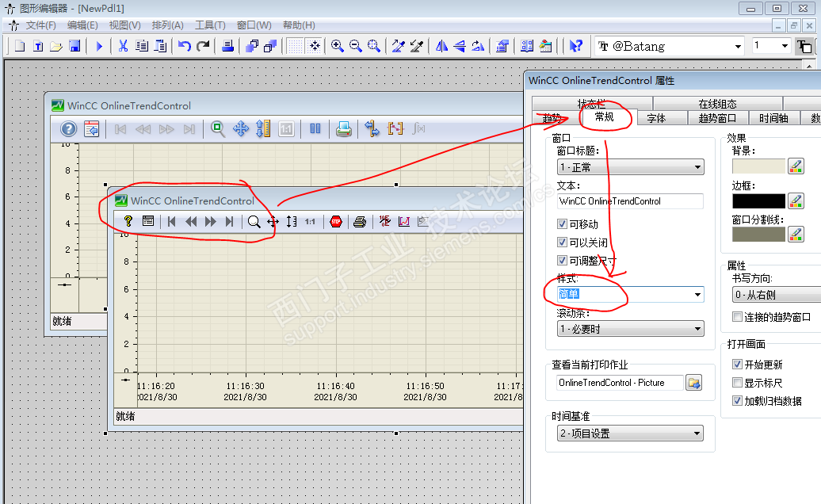The width and height of the screenshot is (821, 504).
Task: Switch to the 在线组态 tab
Action: [x=717, y=104]
